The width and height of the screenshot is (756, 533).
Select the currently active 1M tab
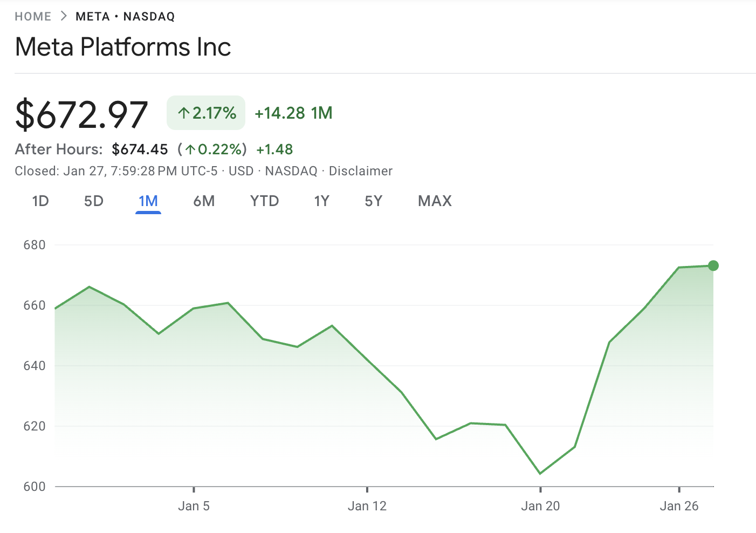pyautogui.click(x=148, y=201)
